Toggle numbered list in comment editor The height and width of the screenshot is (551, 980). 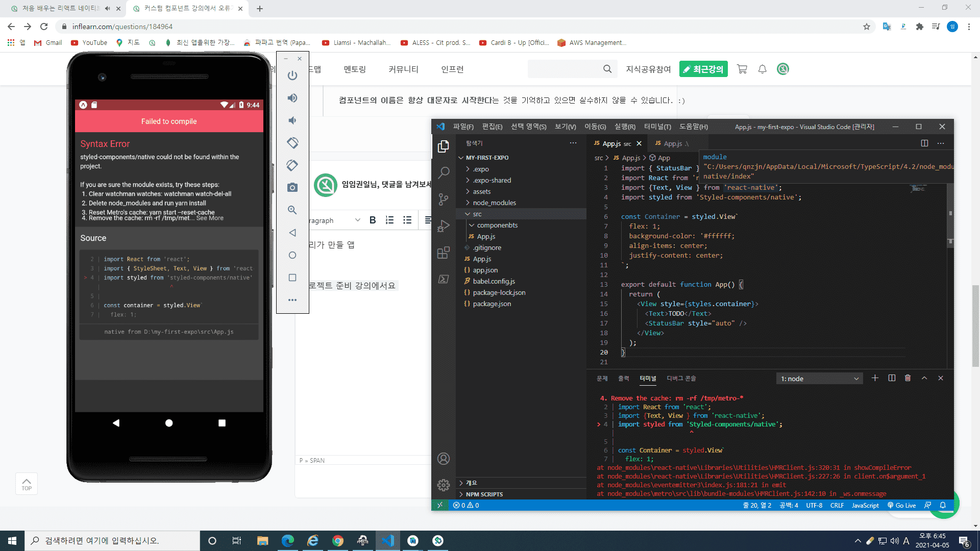(389, 220)
